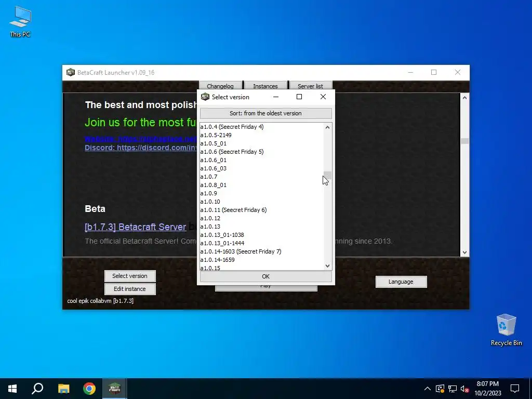Image resolution: width=532 pixels, height=399 pixels.
Task: Open the notification center icon
Action: (515, 389)
